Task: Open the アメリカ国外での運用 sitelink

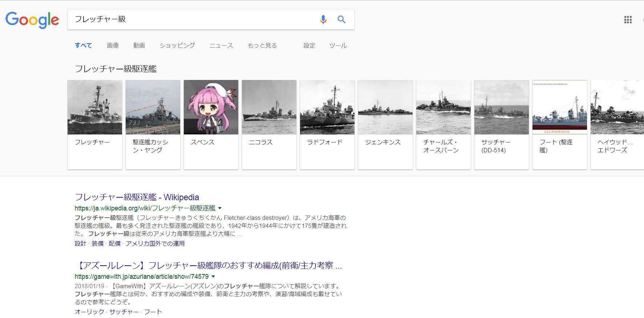Action: 155,243
